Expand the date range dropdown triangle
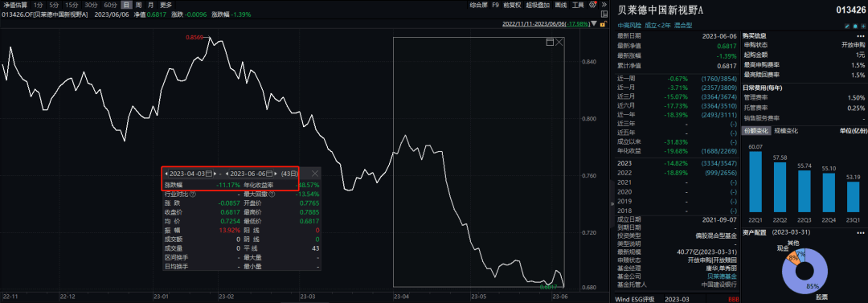Image resolution: width=868 pixels, height=303 pixels. coord(593,24)
